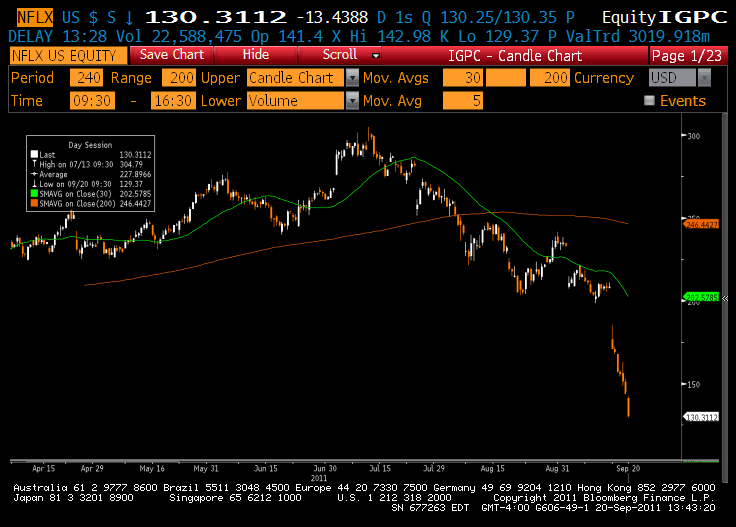
Task: Edit the first moving average field 30
Action: [x=462, y=78]
